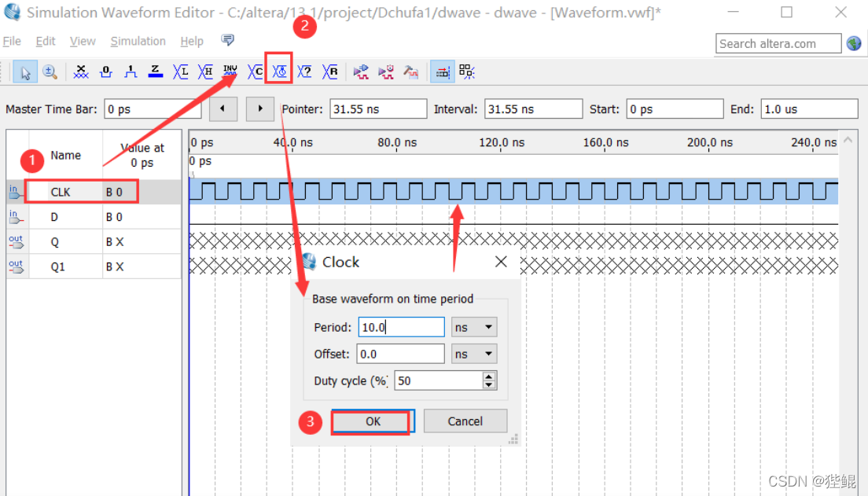868x496 pixels.
Task: Close the Clock dialog
Action: [x=501, y=262]
